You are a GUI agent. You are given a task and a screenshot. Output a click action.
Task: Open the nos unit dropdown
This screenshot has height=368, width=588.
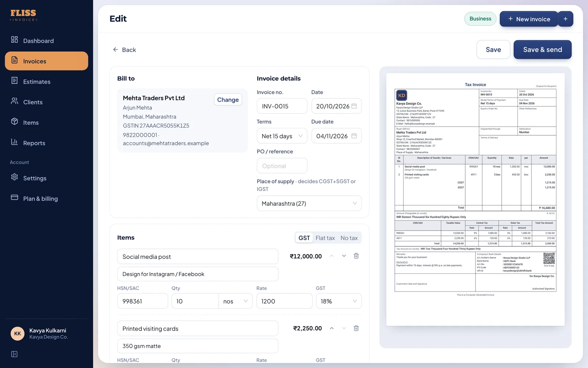236,301
